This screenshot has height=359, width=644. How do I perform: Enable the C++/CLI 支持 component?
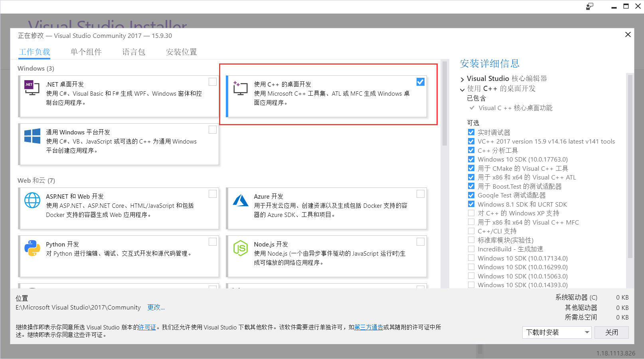471,231
